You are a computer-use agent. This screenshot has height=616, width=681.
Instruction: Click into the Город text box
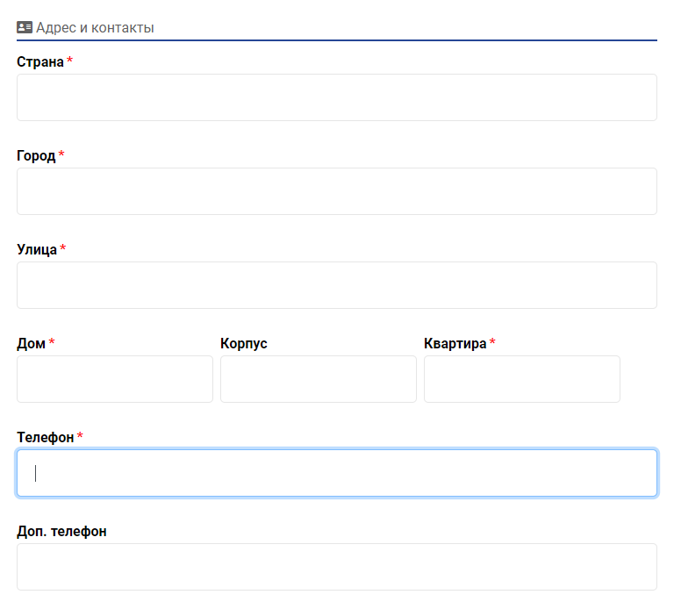(x=336, y=191)
